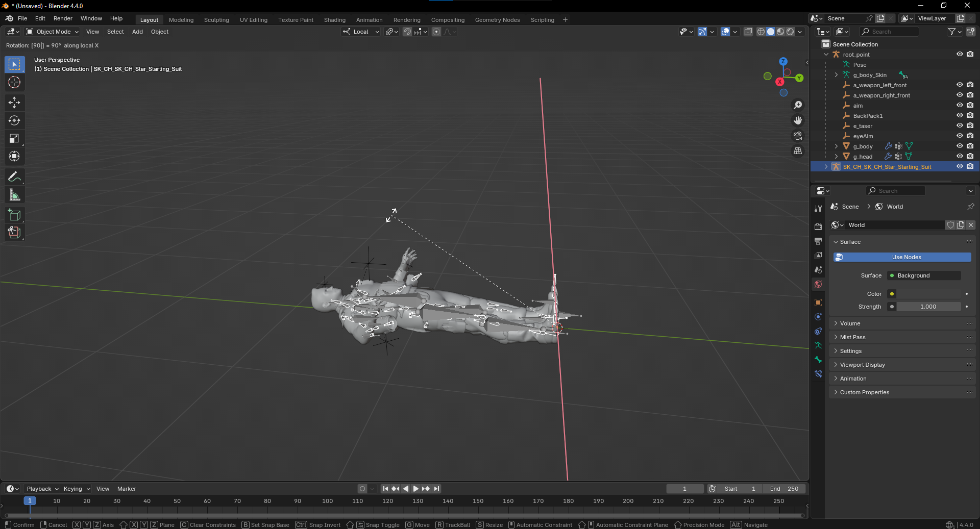This screenshot has width=980, height=529.
Task: Click the End frame field
Action: tap(784, 489)
